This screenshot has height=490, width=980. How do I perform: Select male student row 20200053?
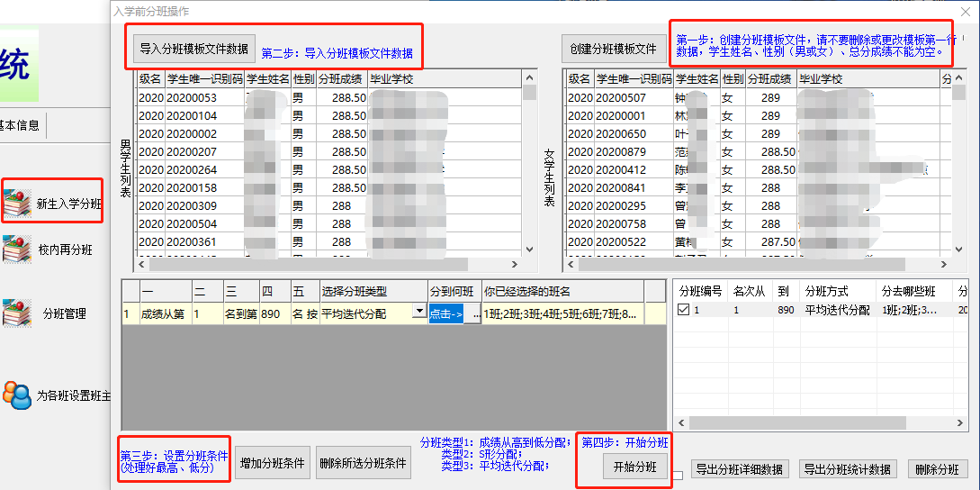click(329, 97)
